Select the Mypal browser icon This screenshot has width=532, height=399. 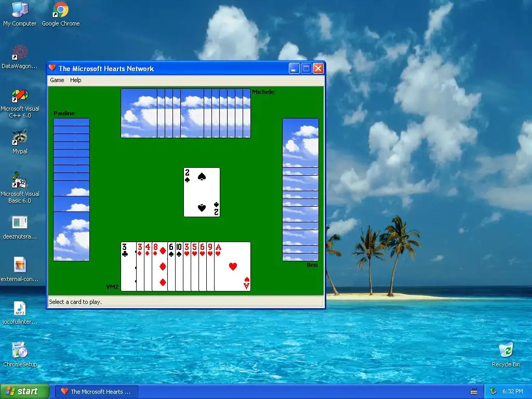pyautogui.click(x=20, y=142)
